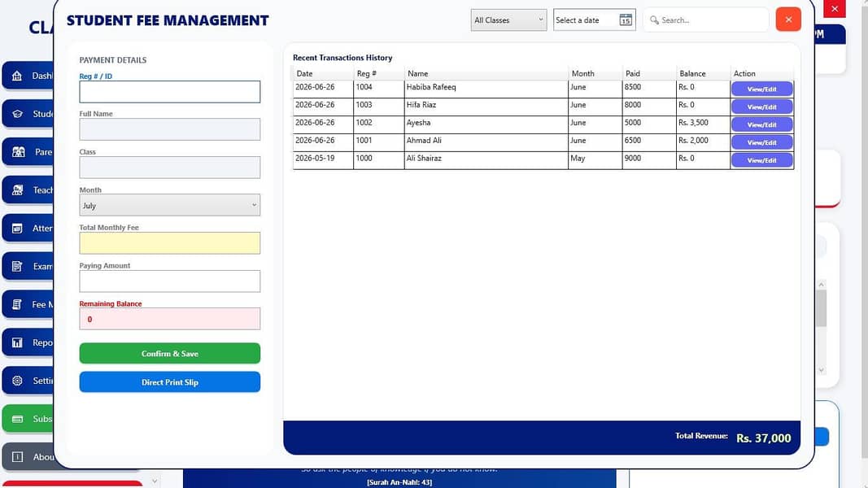The height and width of the screenshot is (488, 868).
Task: Click date cell 2026-05-19
Action: [x=323, y=160]
